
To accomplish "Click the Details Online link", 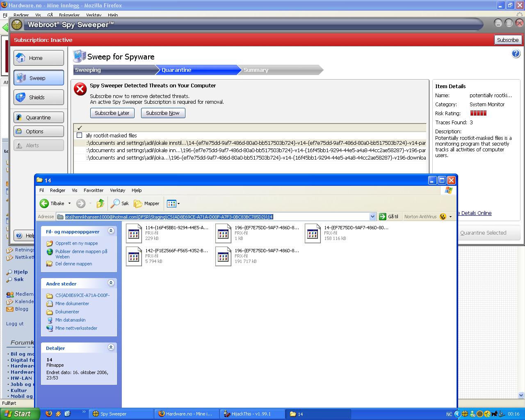I will (x=474, y=213).
